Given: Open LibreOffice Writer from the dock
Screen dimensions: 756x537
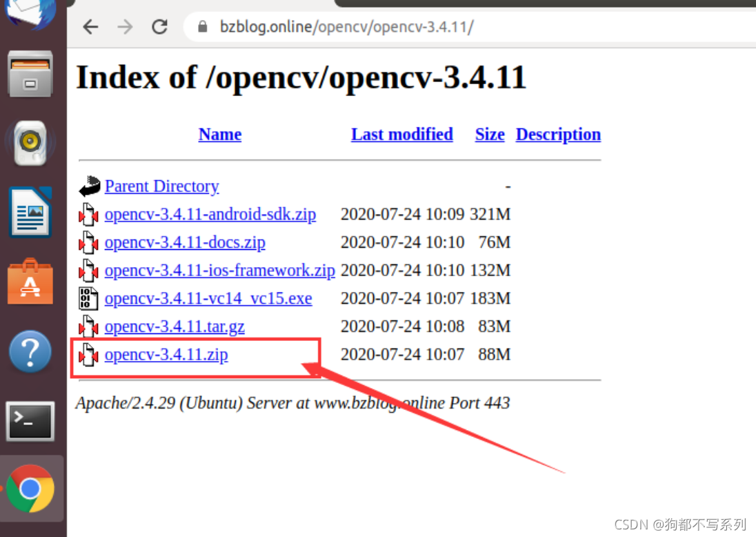Looking at the screenshot, I should point(30,213).
